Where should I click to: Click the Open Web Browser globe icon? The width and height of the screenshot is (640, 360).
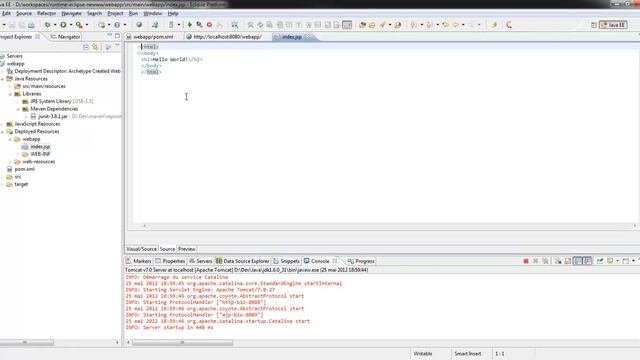139,25
